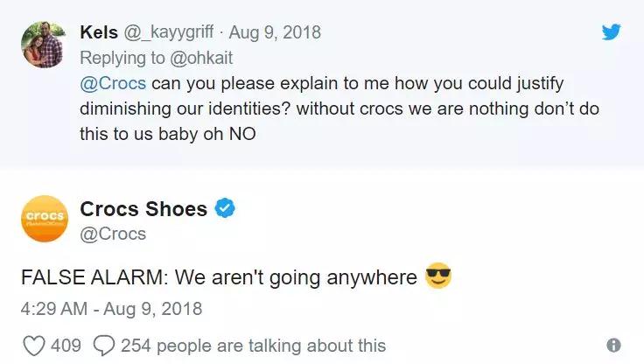The width and height of the screenshot is (644, 364).
Task: Like the tweet with the heart icon
Action: pos(34,345)
